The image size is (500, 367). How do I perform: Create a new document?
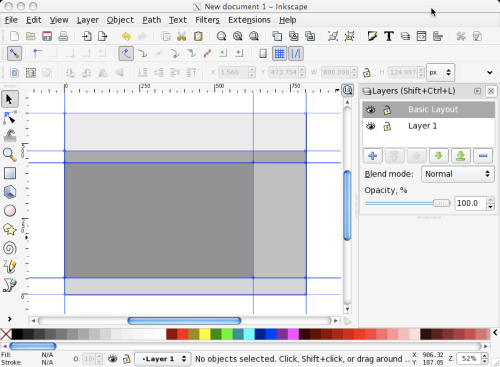14,36
